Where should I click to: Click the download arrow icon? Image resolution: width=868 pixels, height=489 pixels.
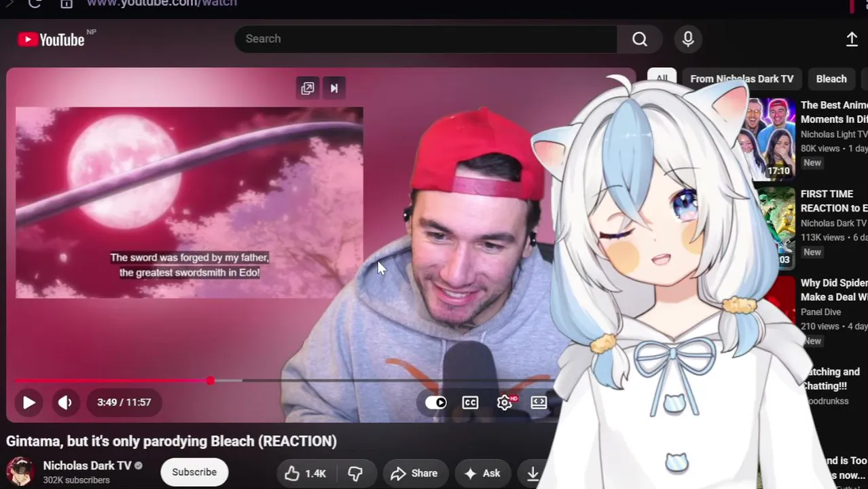coord(533,473)
